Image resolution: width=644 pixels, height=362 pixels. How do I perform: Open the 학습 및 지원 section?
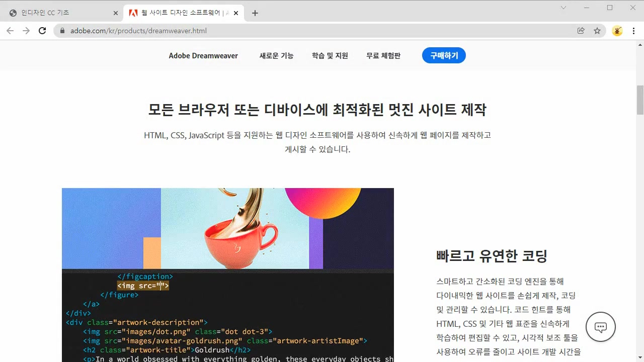point(330,56)
